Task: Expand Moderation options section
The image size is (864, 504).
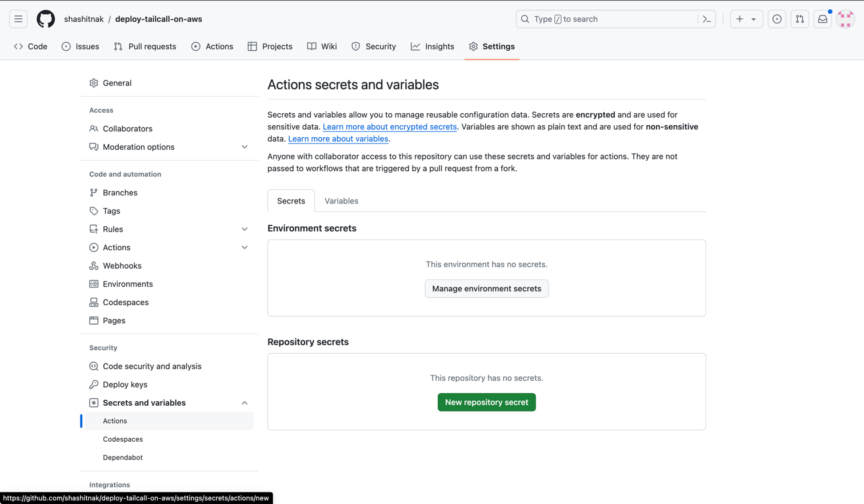Action: (244, 147)
